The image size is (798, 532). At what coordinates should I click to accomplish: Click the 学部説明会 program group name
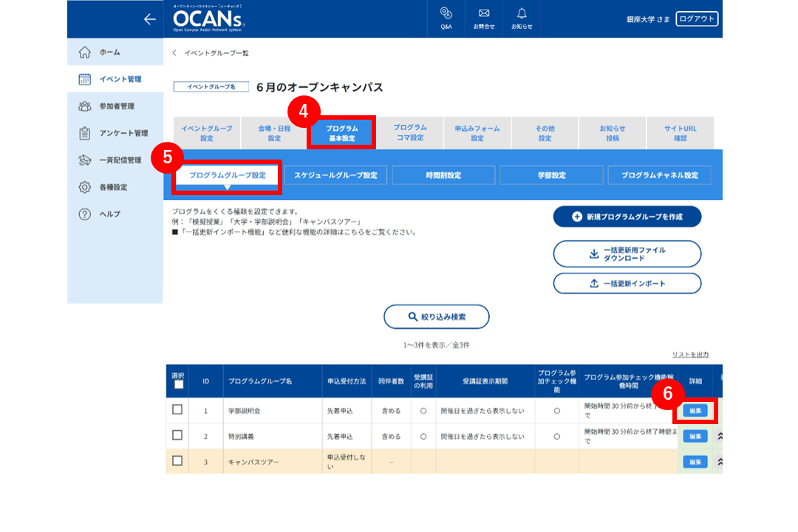coord(245,411)
